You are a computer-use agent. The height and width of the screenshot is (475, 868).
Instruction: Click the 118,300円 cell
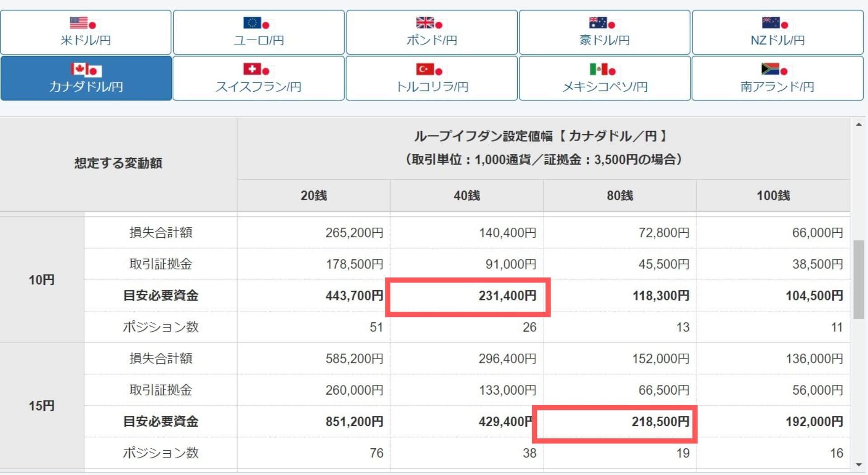point(620,296)
